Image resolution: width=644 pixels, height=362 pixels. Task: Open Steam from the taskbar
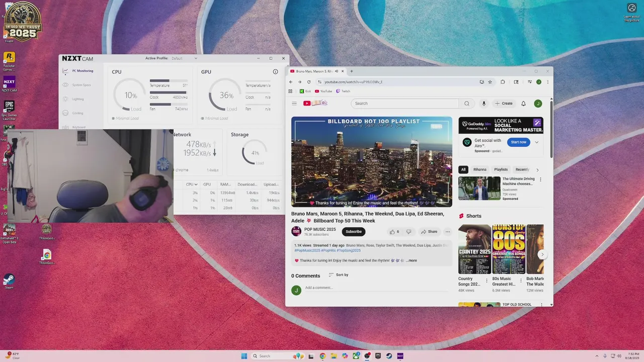389,356
